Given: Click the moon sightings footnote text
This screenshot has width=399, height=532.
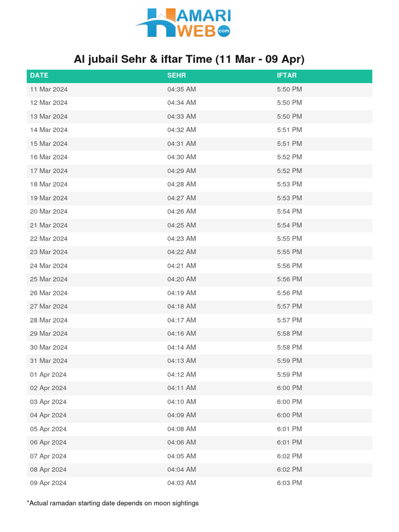Looking at the screenshot, I should click(113, 503).
